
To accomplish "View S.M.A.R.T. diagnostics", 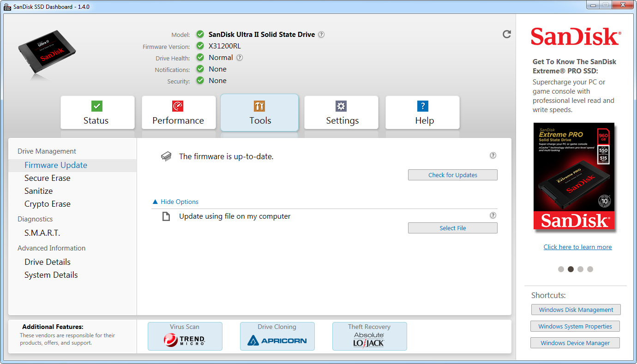I will 42,233.
